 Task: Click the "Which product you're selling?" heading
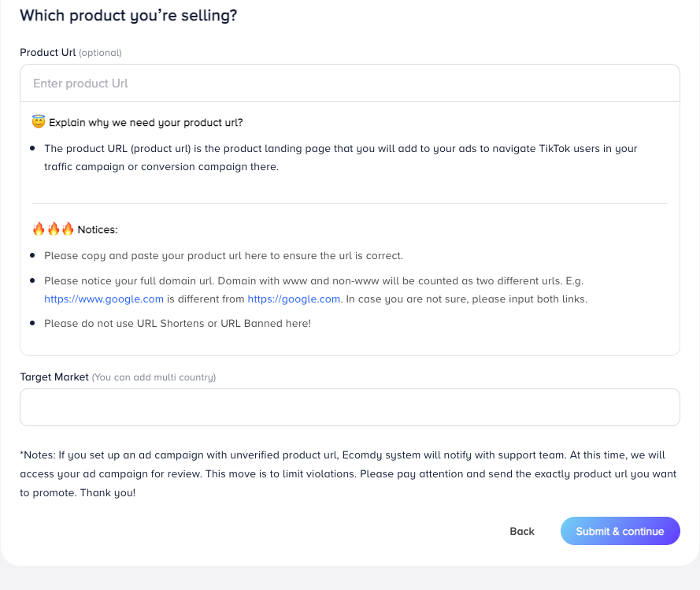coord(128,16)
